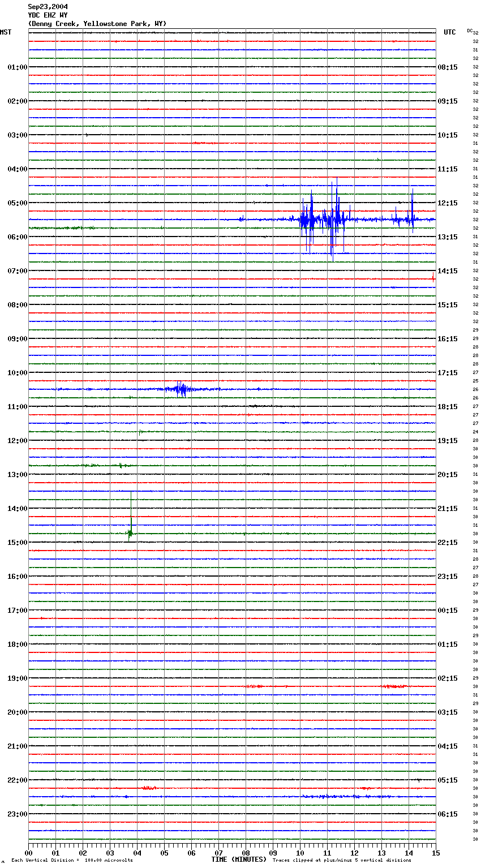Click the MST timezone header label
This screenshot has width=481, height=868.
[6, 32]
